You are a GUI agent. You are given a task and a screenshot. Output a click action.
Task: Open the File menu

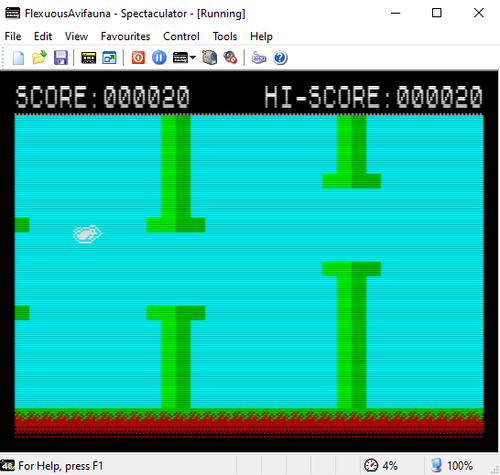tap(13, 36)
